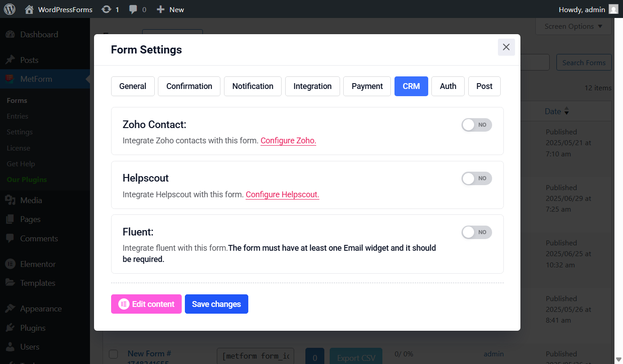Click the Edit content button
Image resolution: width=623 pixels, height=364 pixels.
(146, 304)
